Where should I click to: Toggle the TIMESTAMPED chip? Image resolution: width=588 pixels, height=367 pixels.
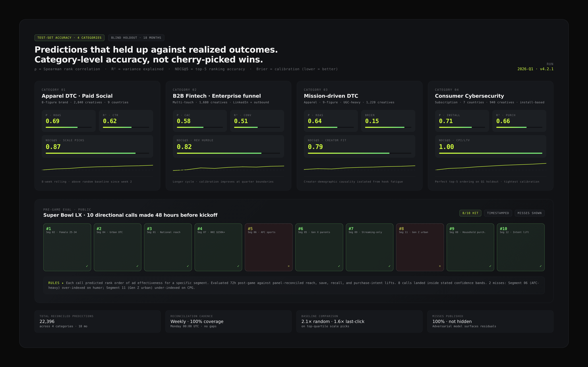pos(498,213)
